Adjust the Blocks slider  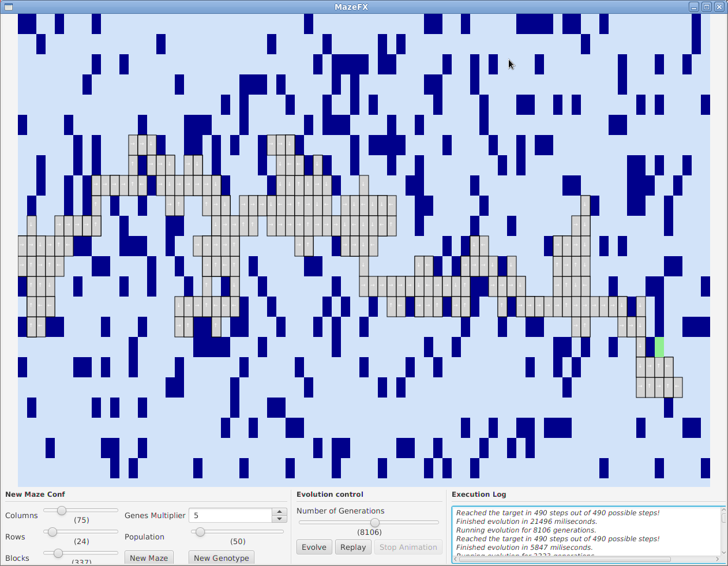click(x=81, y=553)
